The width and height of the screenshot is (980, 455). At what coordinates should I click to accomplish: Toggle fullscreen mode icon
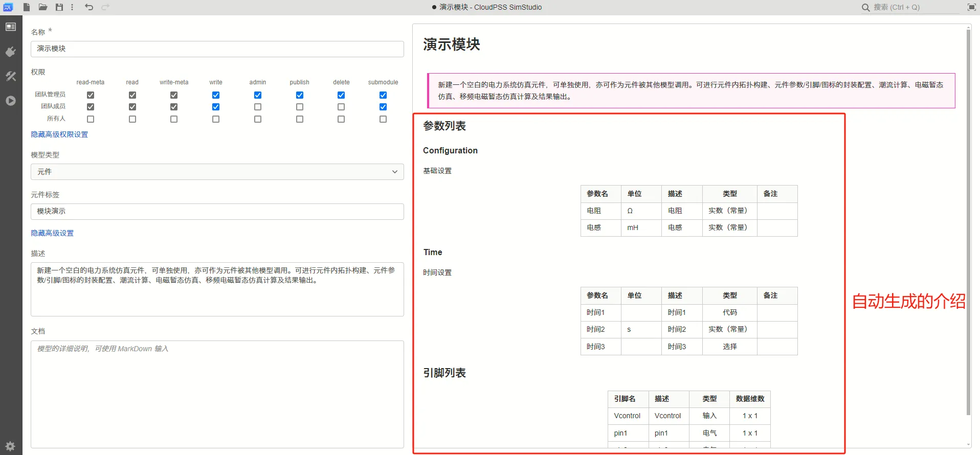click(x=971, y=7)
